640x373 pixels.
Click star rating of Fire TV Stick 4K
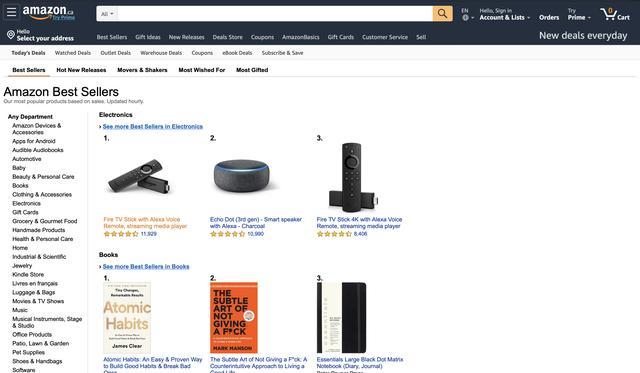(334, 234)
